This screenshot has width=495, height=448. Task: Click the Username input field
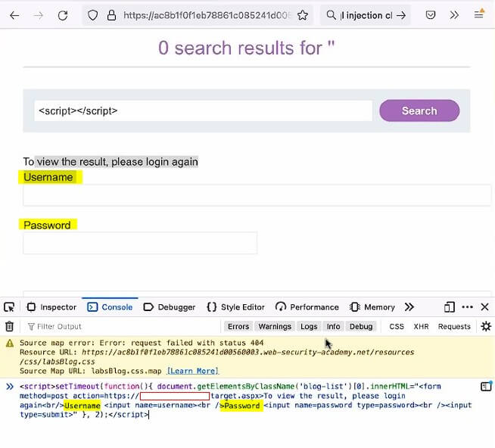pos(257,194)
